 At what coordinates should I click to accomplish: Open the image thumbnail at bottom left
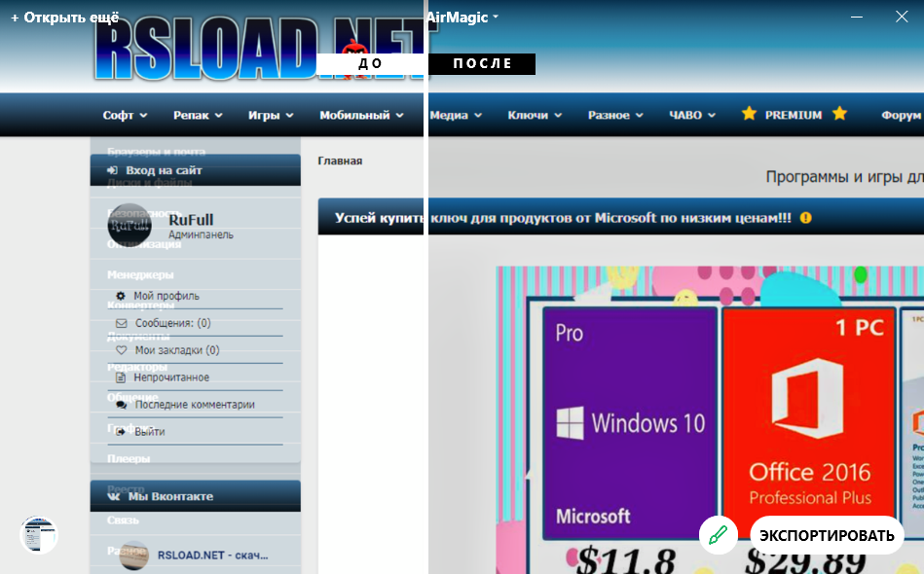tap(39, 535)
